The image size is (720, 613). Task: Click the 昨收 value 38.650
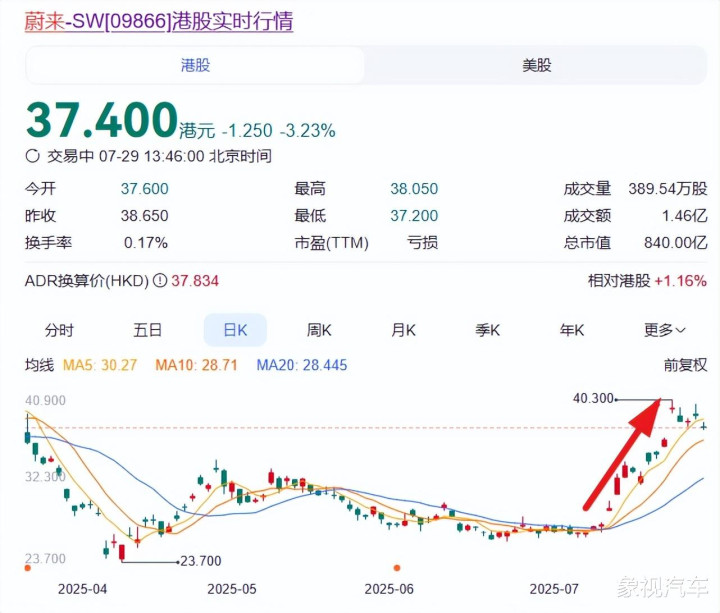tap(145, 216)
